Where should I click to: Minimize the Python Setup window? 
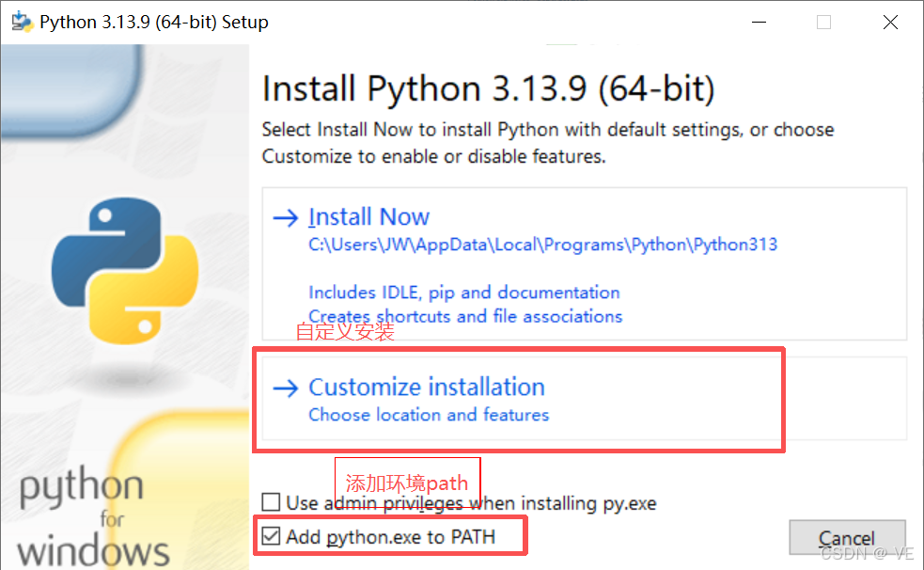pyautogui.click(x=759, y=23)
